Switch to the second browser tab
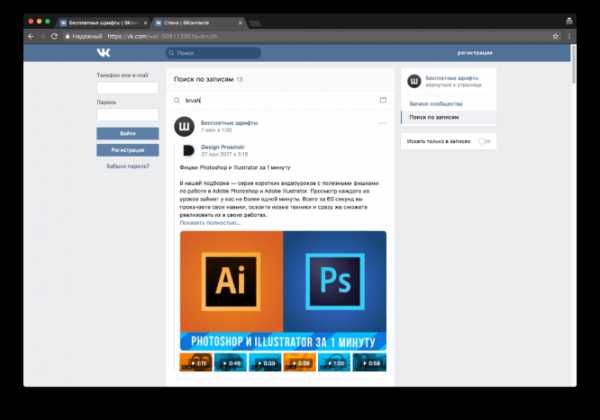 (x=197, y=23)
